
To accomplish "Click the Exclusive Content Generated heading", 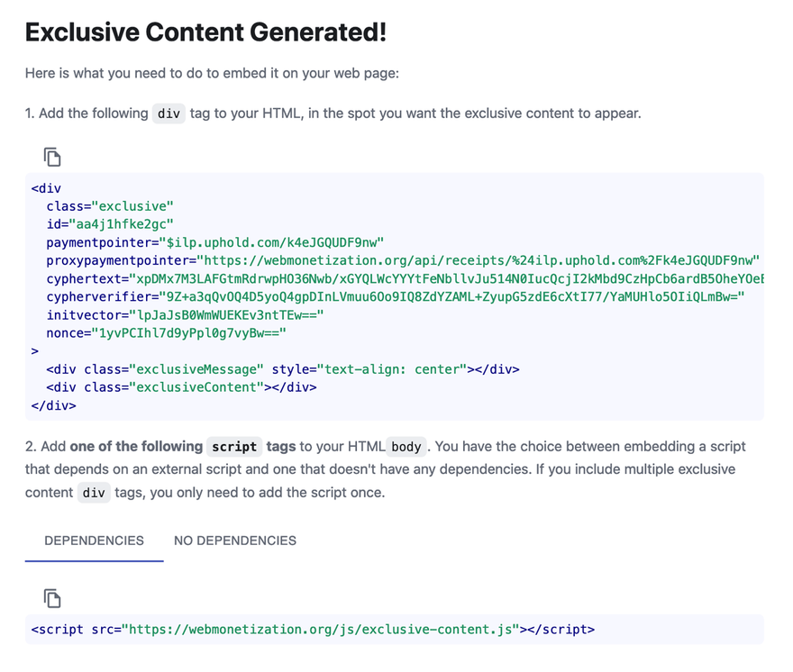I will [x=205, y=32].
